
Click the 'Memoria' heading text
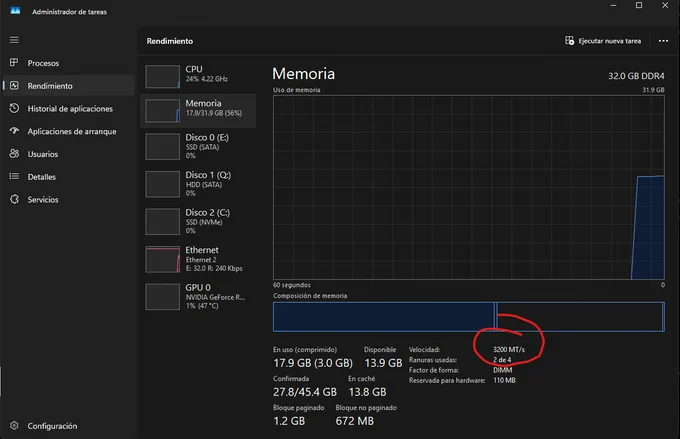pos(304,74)
